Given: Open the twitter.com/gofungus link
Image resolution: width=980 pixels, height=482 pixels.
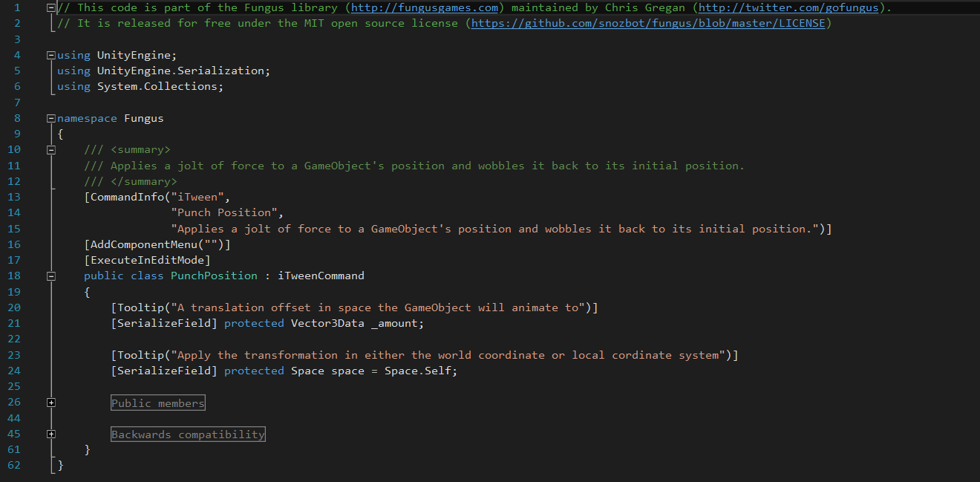Looking at the screenshot, I should coord(789,7).
